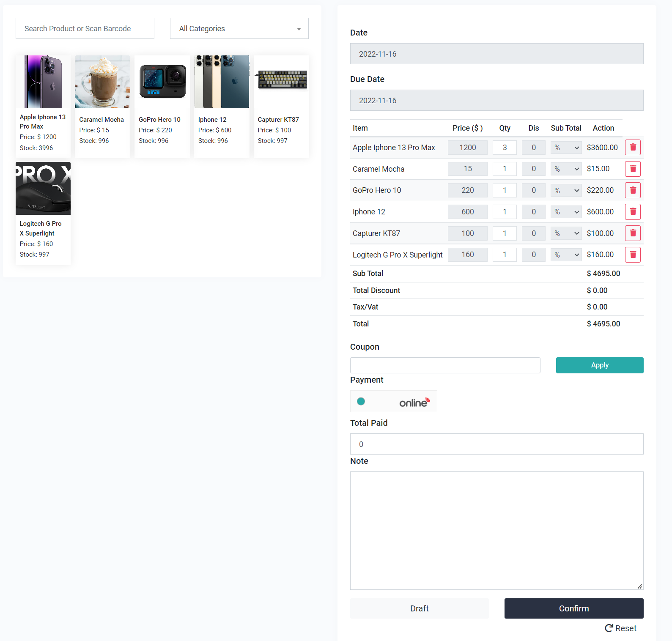Focus the Coupon code input field
Screen dimensions: 672x641
(445, 365)
